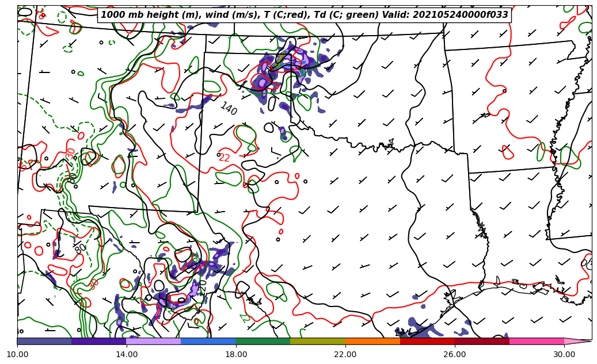Viewport: 597px width, 364px height.
Task: Click the slate-blue 10–12 colorbar segment
Action: [x=44, y=341]
